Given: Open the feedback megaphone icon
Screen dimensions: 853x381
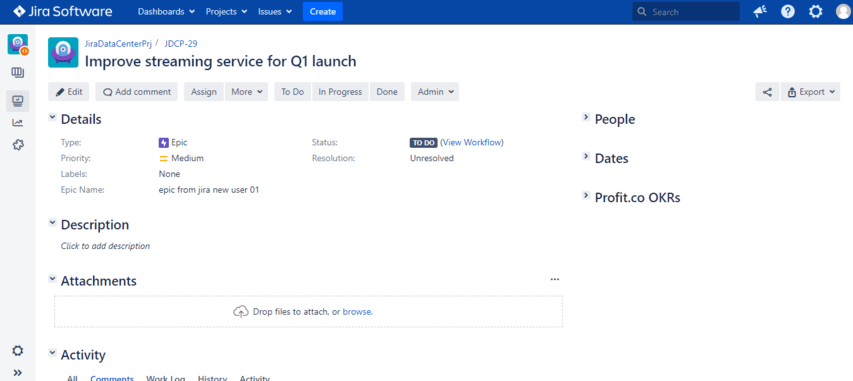Looking at the screenshot, I should [760, 11].
